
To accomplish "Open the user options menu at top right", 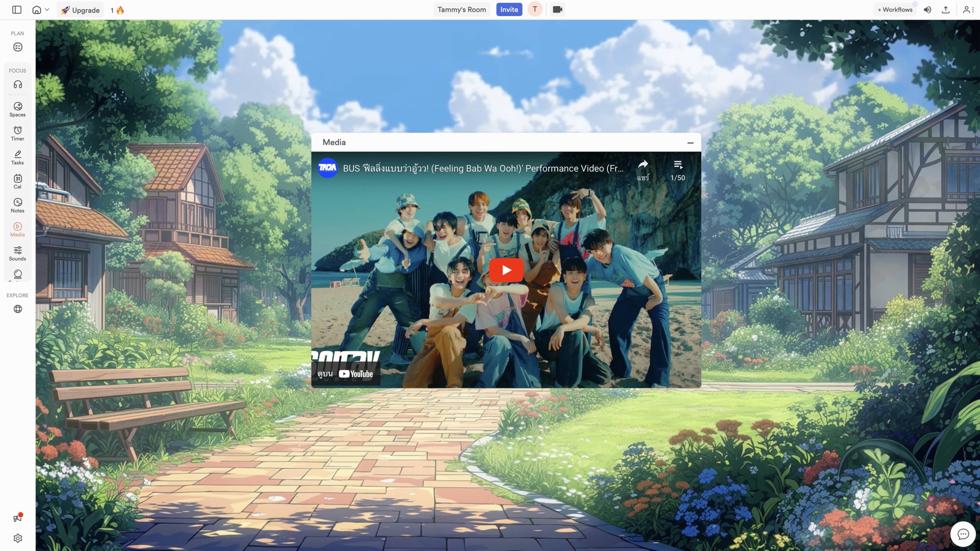I will 968,10.
